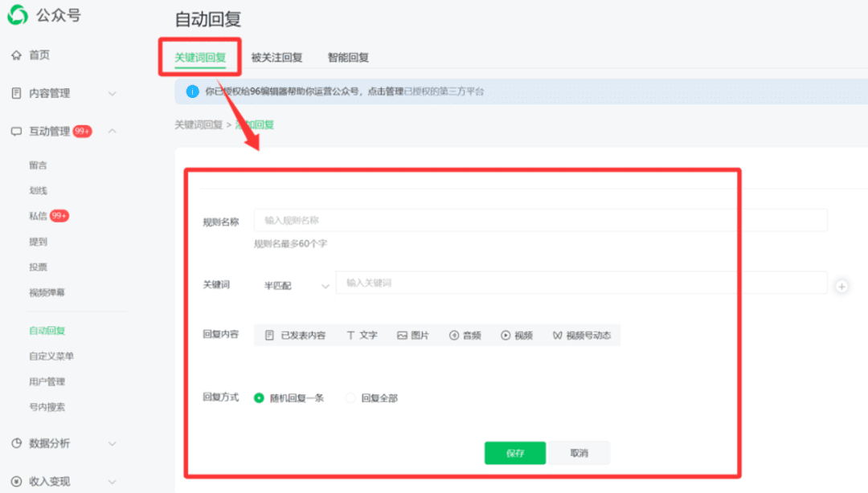Switch to the 智能回复 tab
This screenshot has width=868, height=493.
pyautogui.click(x=348, y=57)
